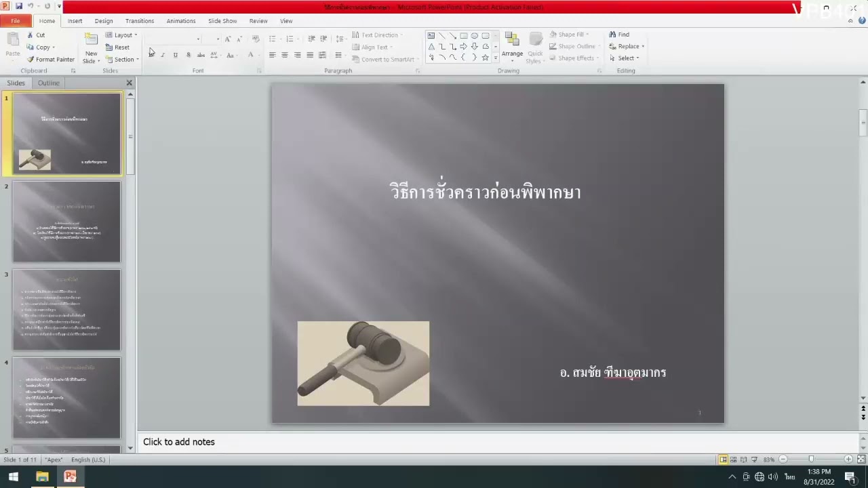Start Slide Show from status bar
Viewport: 868px width, 488px height.
[754, 460]
